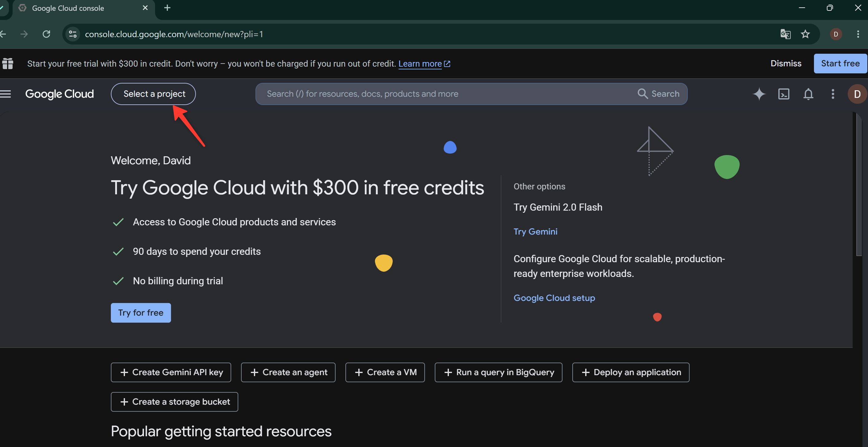The width and height of the screenshot is (868, 447).
Task: Minimize the browser window
Action: coord(802,8)
